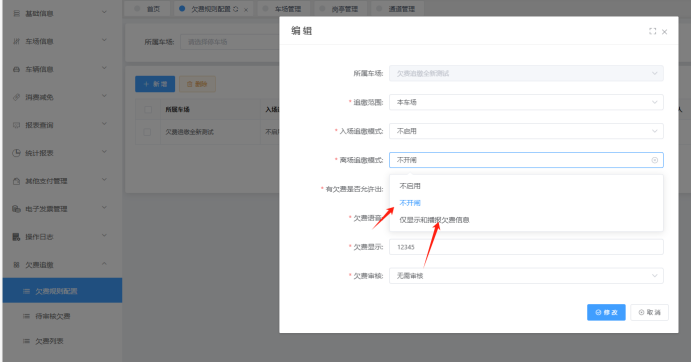Open the 入场追缴模式 dropdown
The image size is (692, 363).
click(x=526, y=131)
